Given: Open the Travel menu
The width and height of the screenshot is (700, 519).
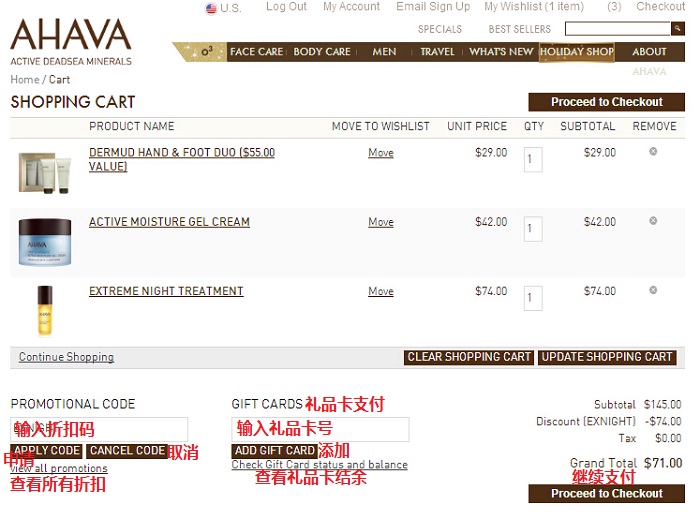Looking at the screenshot, I should 437,52.
